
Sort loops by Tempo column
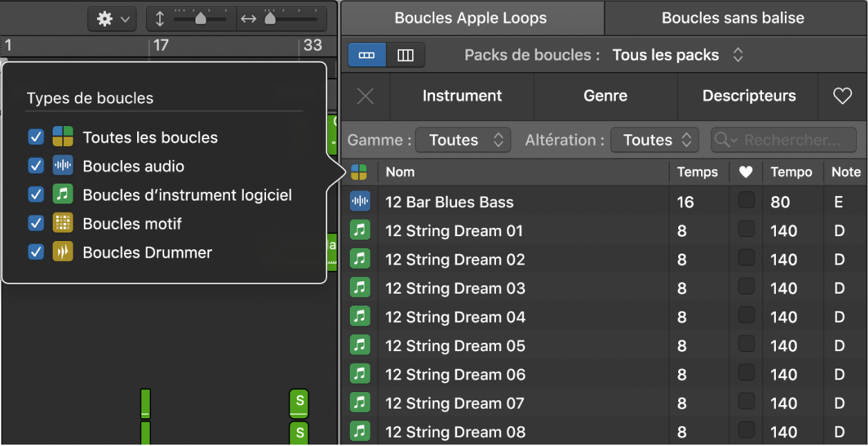pyautogui.click(x=792, y=172)
